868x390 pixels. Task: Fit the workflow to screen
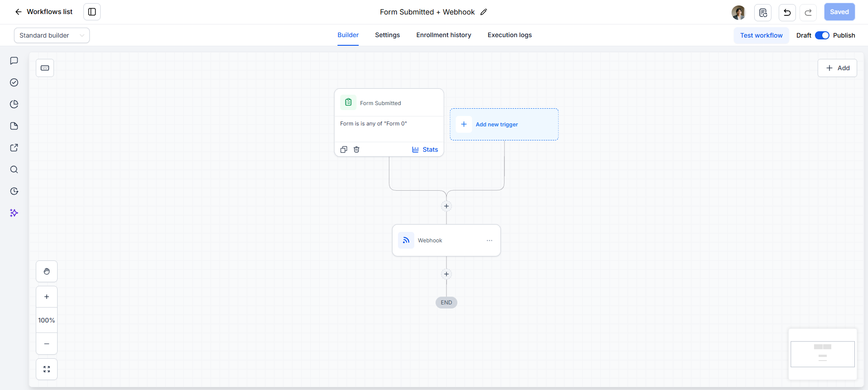click(47, 369)
